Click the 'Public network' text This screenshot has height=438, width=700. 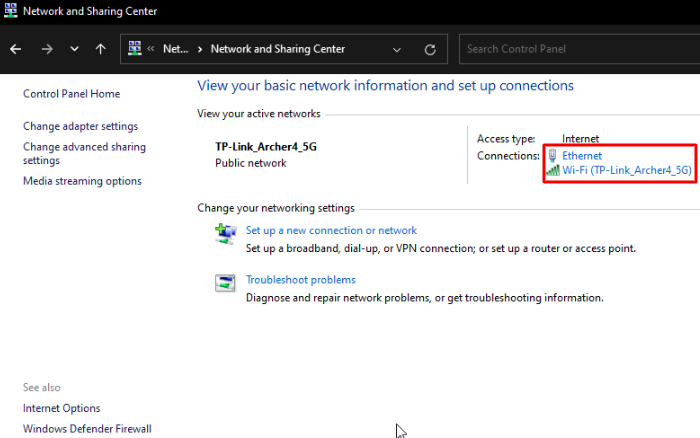pyautogui.click(x=251, y=163)
